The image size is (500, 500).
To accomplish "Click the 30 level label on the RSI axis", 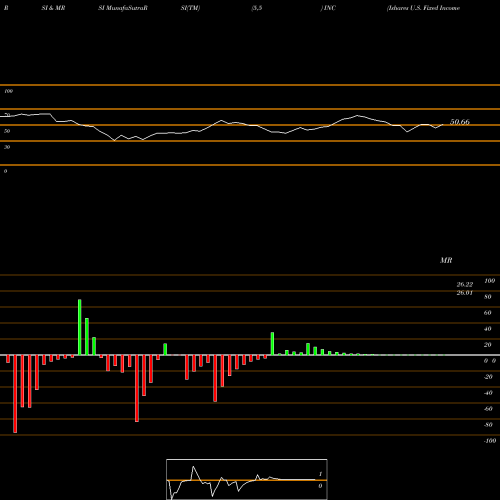I will pyautogui.click(x=7, y=147).
